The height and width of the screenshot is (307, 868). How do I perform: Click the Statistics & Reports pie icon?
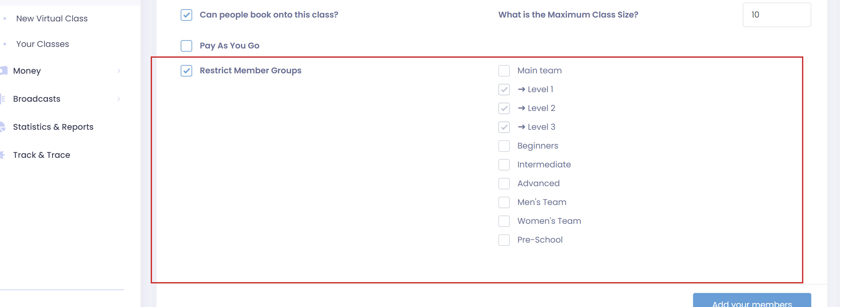click(x=3, y=127)
